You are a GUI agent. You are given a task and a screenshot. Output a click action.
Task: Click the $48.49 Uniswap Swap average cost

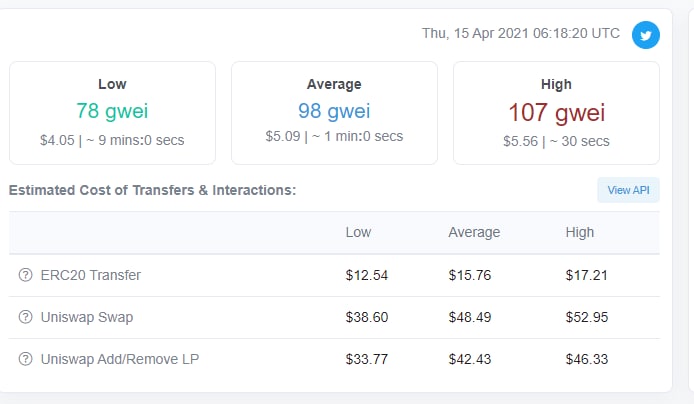[x=470, y=317]
